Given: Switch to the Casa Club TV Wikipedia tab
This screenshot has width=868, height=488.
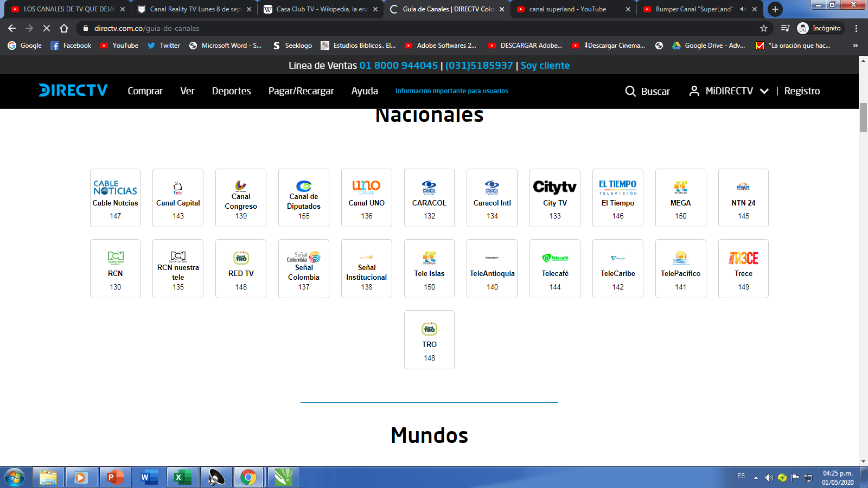Looking at the screenshot, I should coord(321,9).
